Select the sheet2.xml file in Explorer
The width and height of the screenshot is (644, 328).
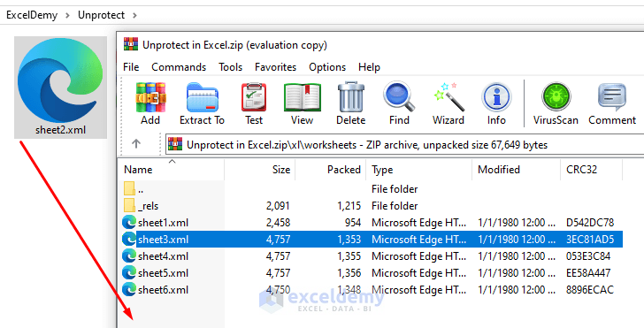pos(61,87)
